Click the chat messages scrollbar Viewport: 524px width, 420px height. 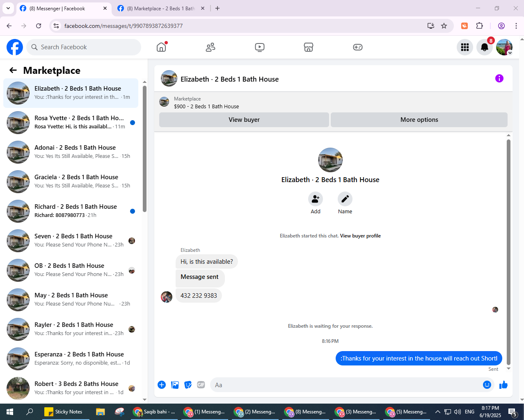point(508,252)
